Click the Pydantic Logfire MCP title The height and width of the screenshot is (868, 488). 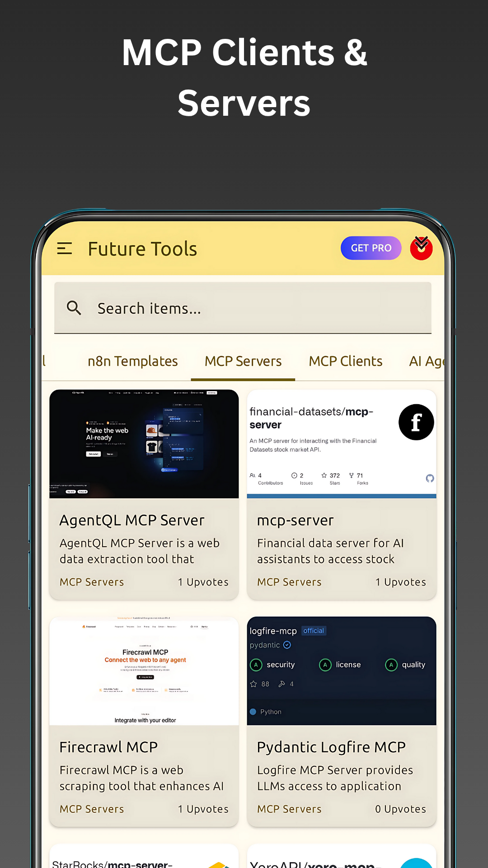331,747
